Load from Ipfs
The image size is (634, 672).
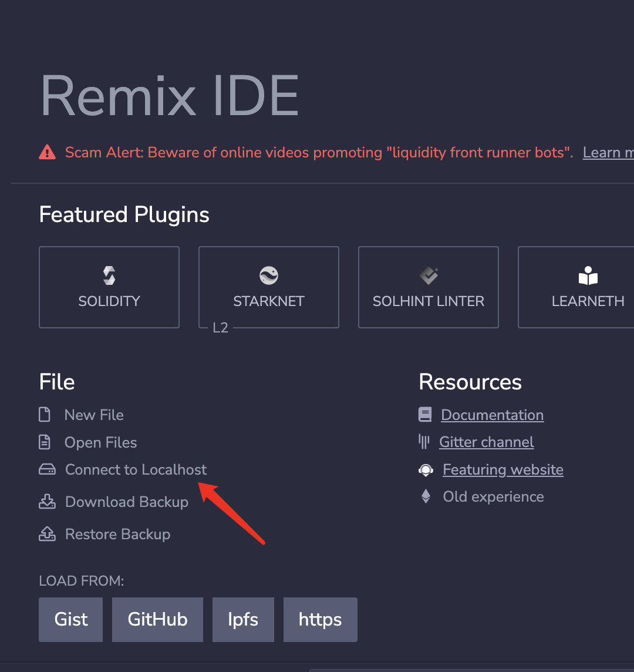click(x=243, y=619)
